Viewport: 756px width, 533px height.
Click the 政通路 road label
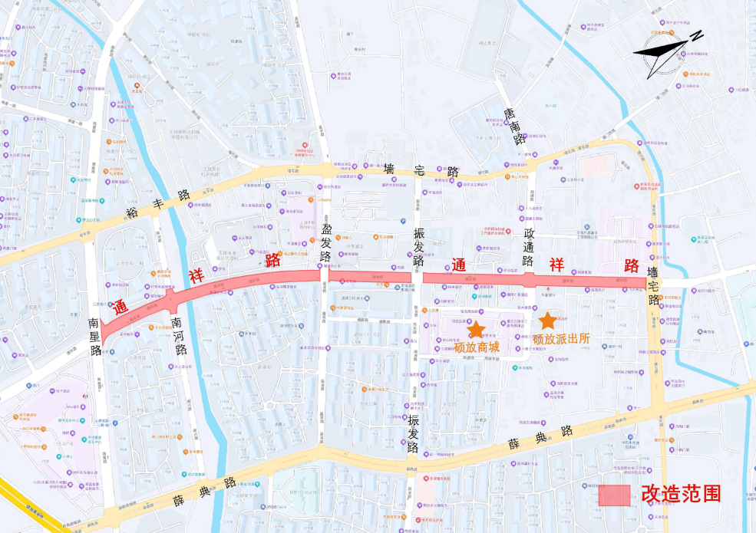tap(529, 247)
